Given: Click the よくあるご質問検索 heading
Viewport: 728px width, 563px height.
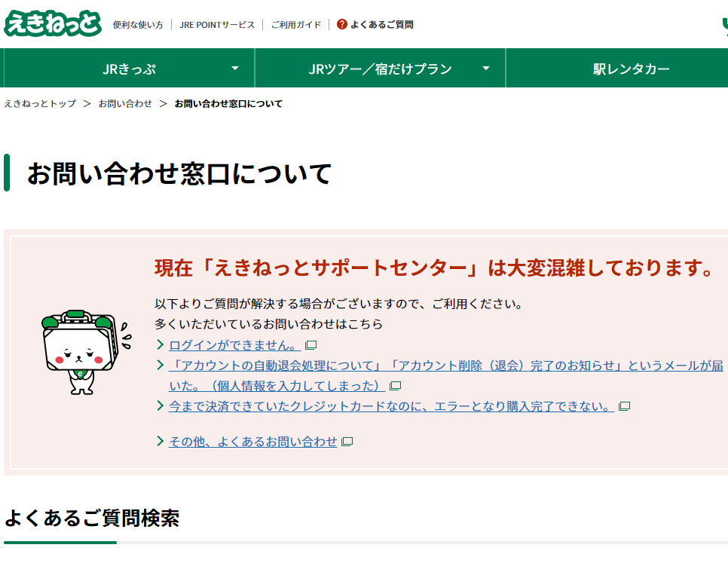Looking at the screenshot, I should [x=92, y=518].
